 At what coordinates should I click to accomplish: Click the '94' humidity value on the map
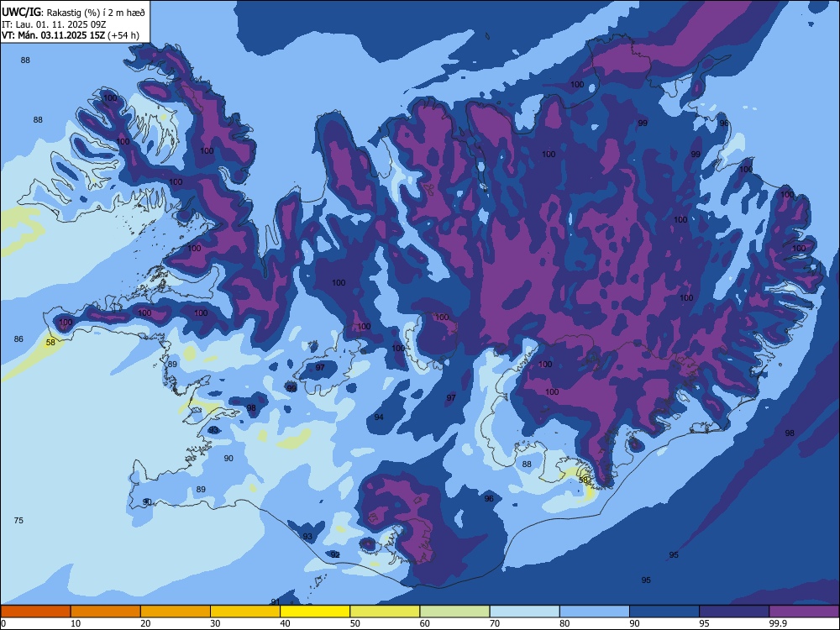click(x=379, y=417)
